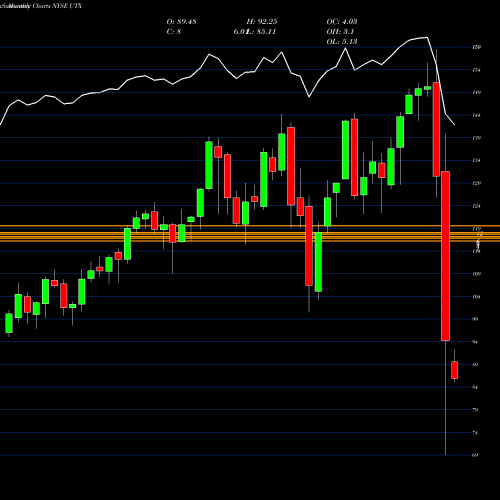Click the 79 price axis label
This screenshot has height=500, width=500.
coord(475,410)
